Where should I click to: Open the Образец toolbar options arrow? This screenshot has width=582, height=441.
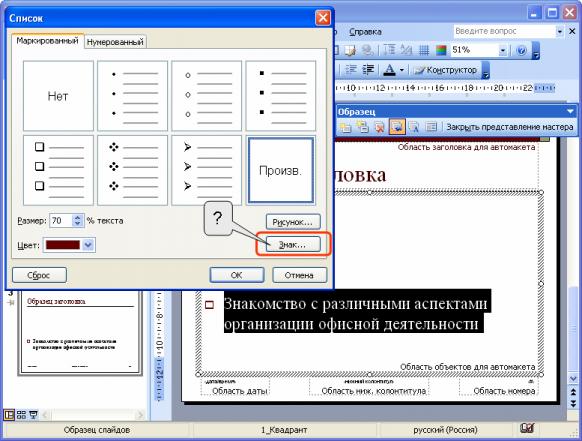(x=570, y=111)
